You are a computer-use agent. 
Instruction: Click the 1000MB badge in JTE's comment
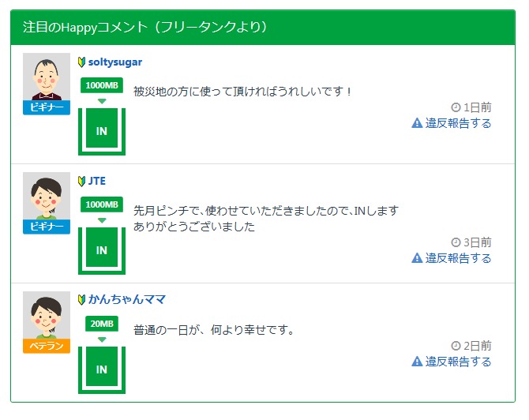(x=102, y=204)
